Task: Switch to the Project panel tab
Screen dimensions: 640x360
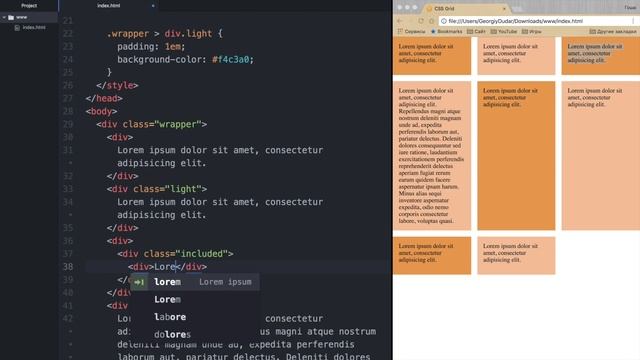Action: coord(29,6)
